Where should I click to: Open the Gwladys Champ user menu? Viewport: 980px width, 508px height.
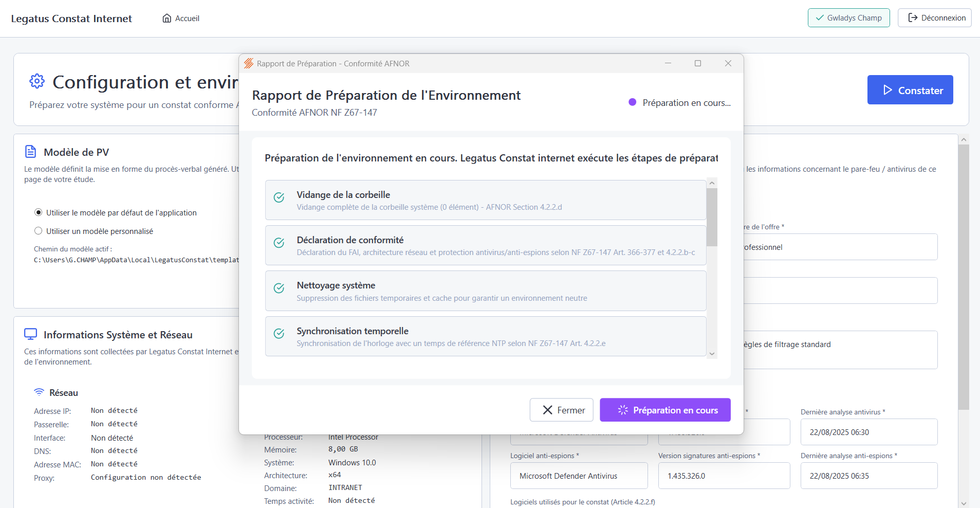[x=848, y=18]
